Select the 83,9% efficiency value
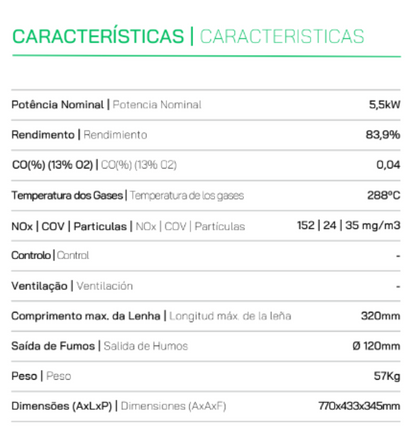Viewport: 416px width, 431px height. [383, 135]
